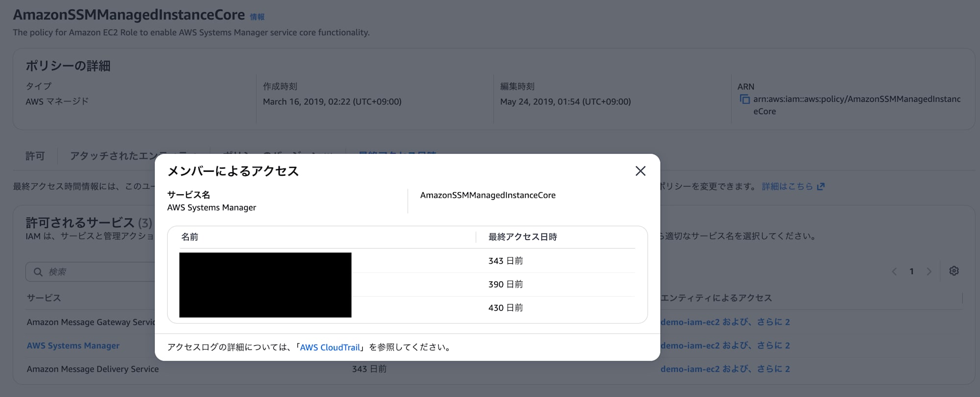
Task: Select the 343 日前 cell in the dialog
Action: (505, 261)
